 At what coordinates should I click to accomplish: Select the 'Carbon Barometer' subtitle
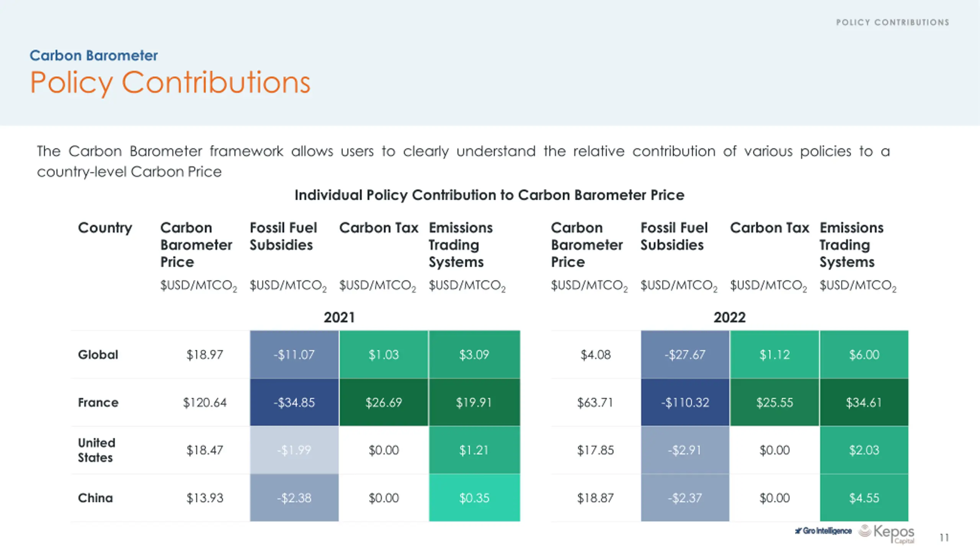pos(94,55)
